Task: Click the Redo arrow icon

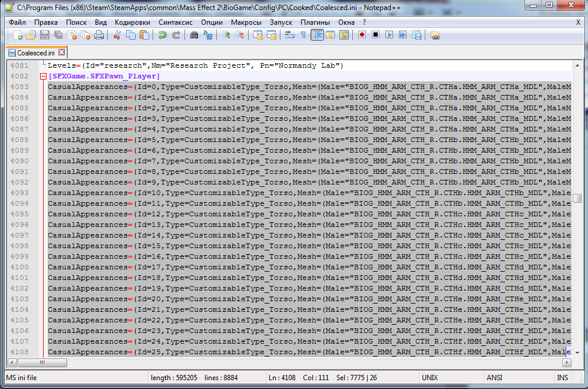Action: (176, 35)
